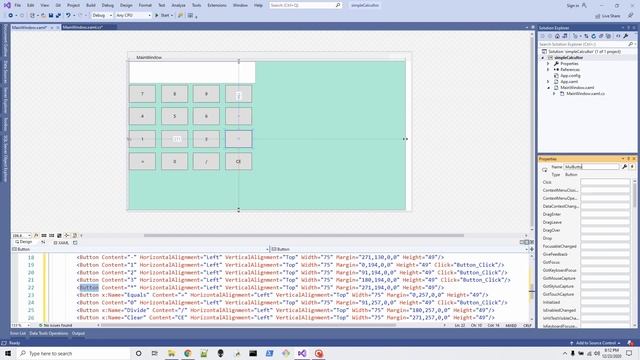Click the Chrome icon in the taskbar
640x360 pixels.
(x=188, y=353)
